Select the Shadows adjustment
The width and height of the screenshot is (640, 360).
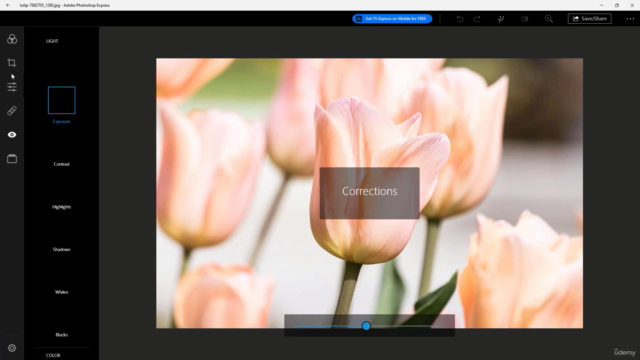(x=62, y=249)
